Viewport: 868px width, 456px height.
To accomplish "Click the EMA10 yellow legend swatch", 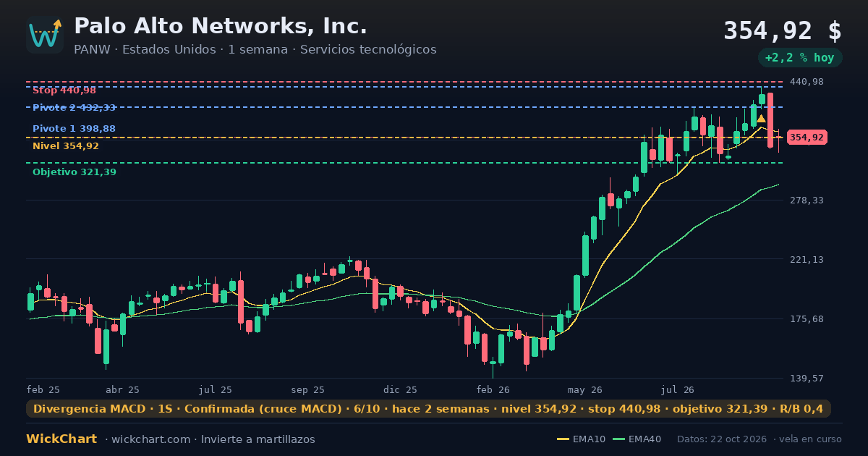I will 563,439.
